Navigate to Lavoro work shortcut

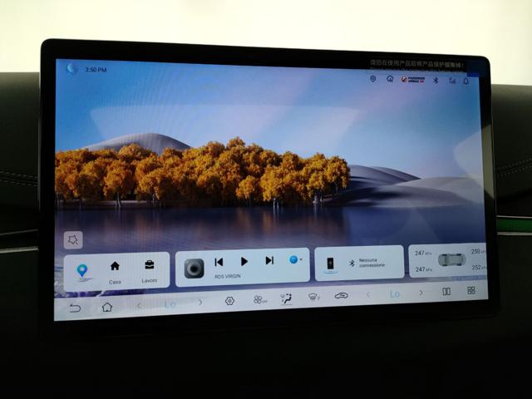149,268
